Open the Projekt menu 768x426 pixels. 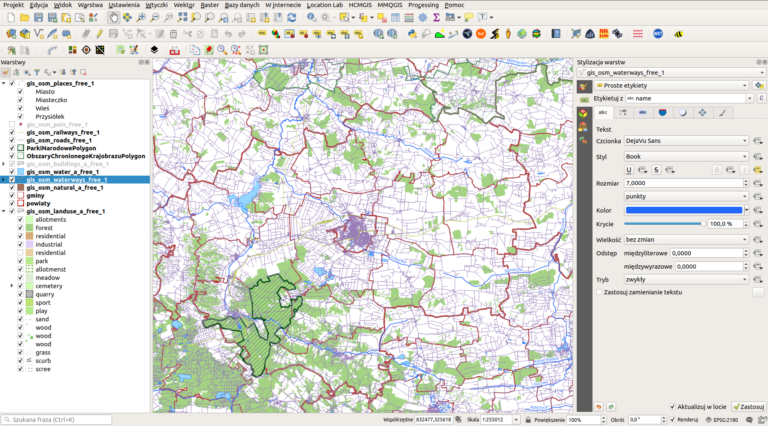(x=14, y=5)
